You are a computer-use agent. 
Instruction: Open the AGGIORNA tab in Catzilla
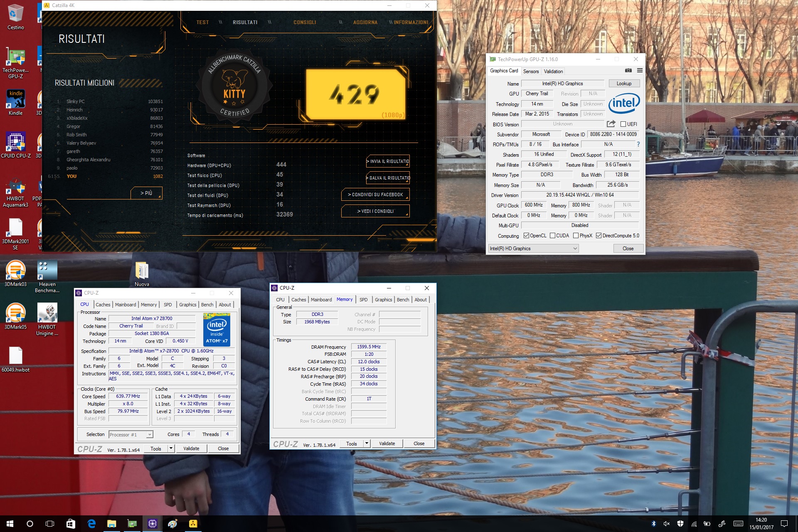click(365, 22)
